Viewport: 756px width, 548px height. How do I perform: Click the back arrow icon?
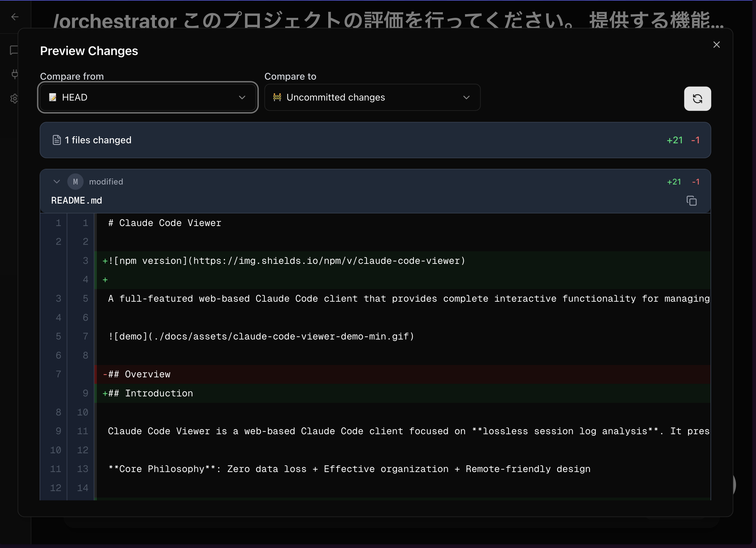(15, 17)
